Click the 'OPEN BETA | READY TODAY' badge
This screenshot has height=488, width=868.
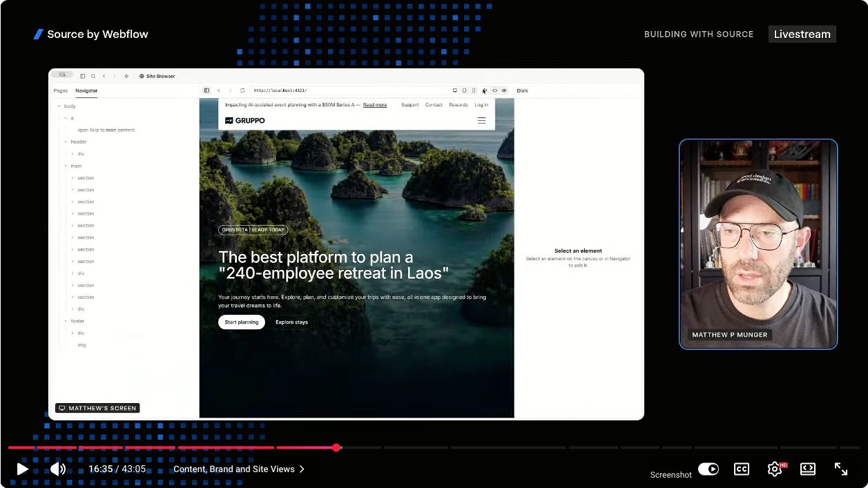click(x=253, y=230)
